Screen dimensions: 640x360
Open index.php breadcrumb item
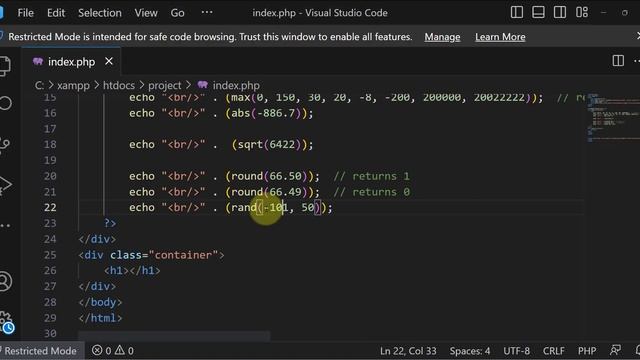236,85
